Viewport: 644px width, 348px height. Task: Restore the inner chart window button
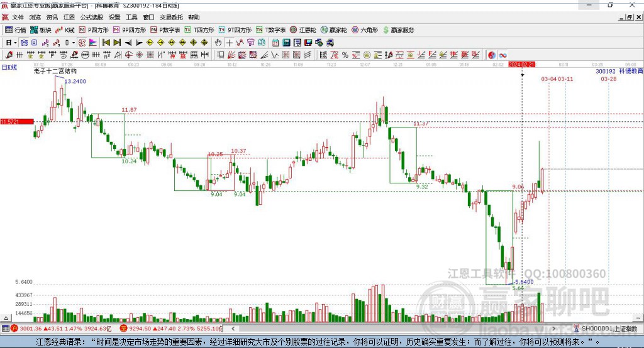point(630,17)
